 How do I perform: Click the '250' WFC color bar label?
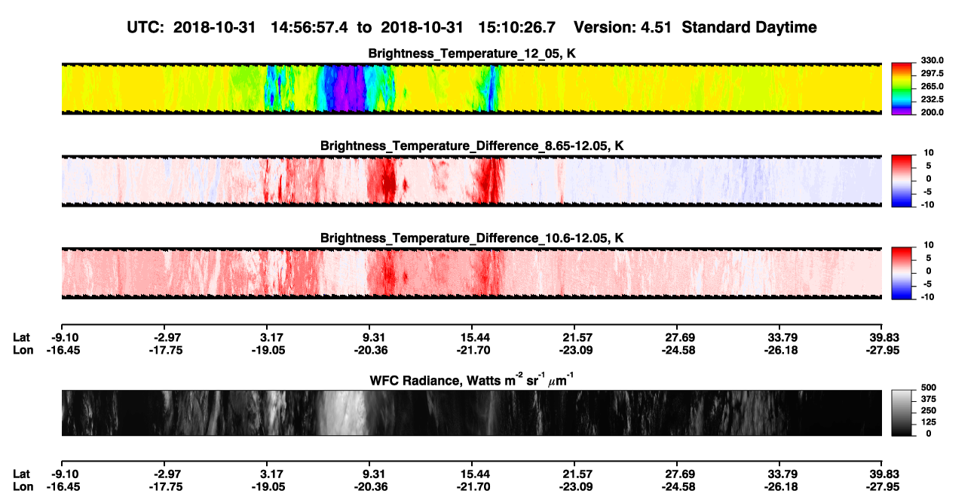[929, 410]
